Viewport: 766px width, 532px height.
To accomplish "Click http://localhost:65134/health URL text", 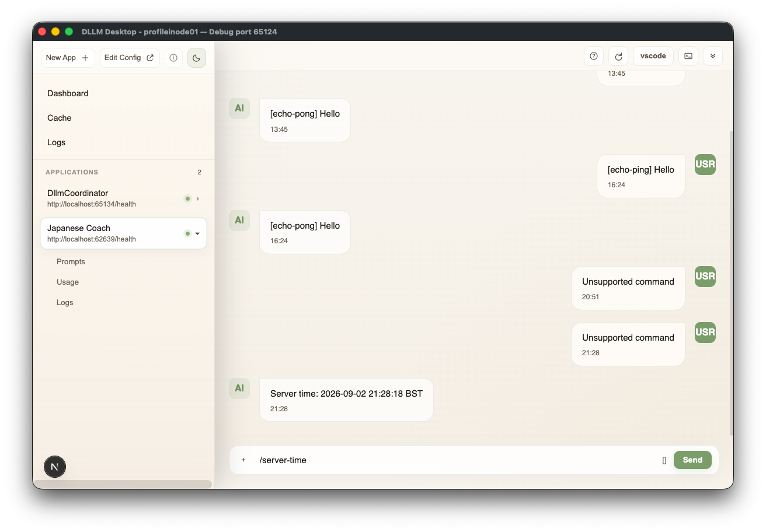I will point(92,204).
